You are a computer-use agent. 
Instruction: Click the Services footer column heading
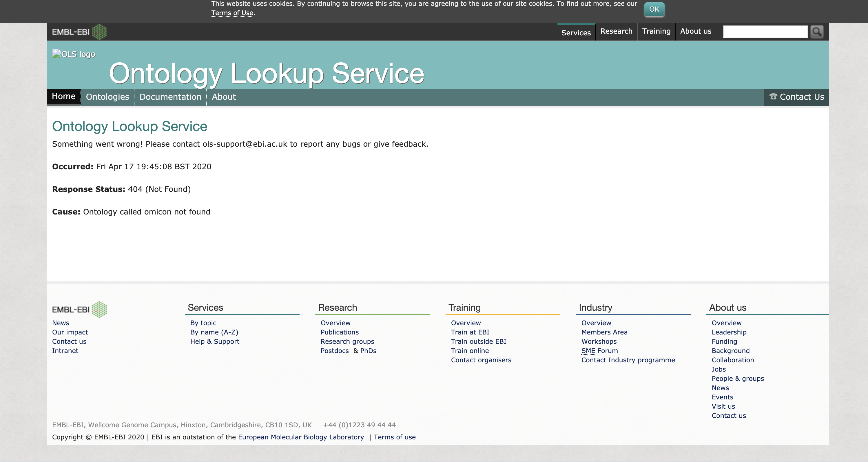(205, 308)
